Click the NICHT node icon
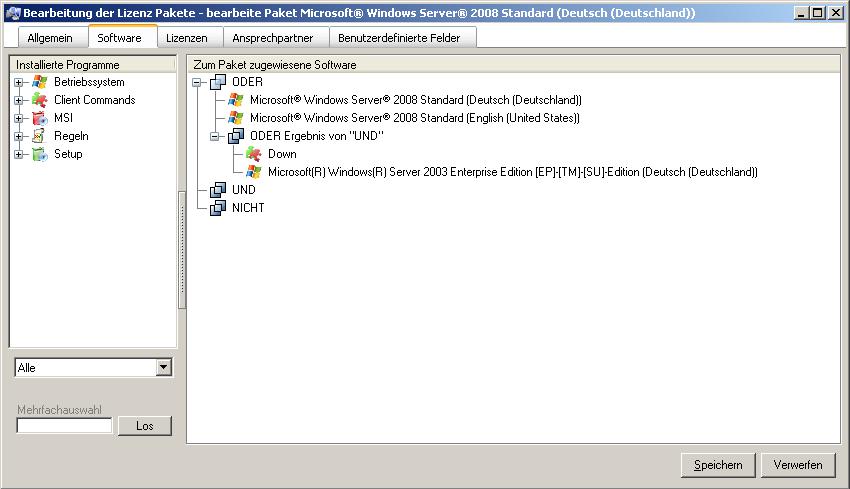 218,208
